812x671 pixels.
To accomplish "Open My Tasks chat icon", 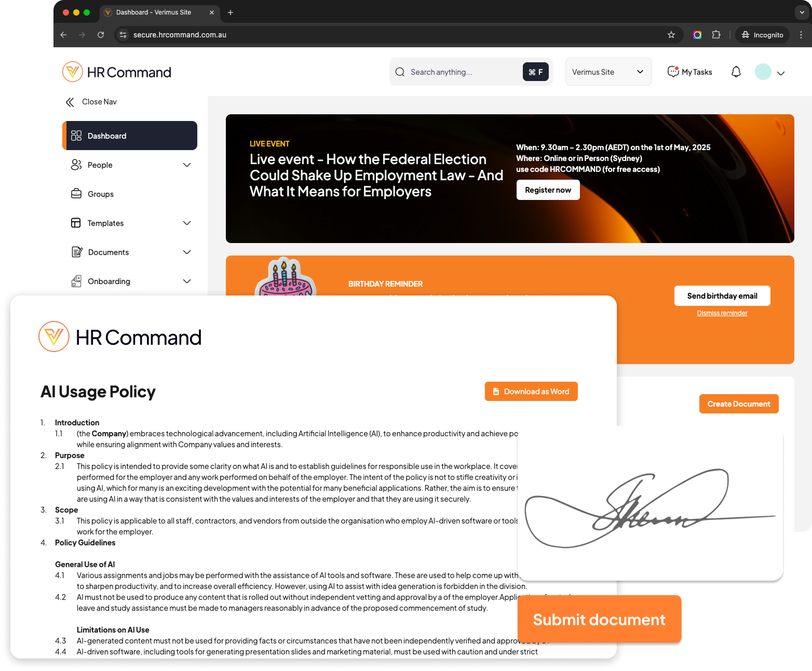I will pos(673,72).
